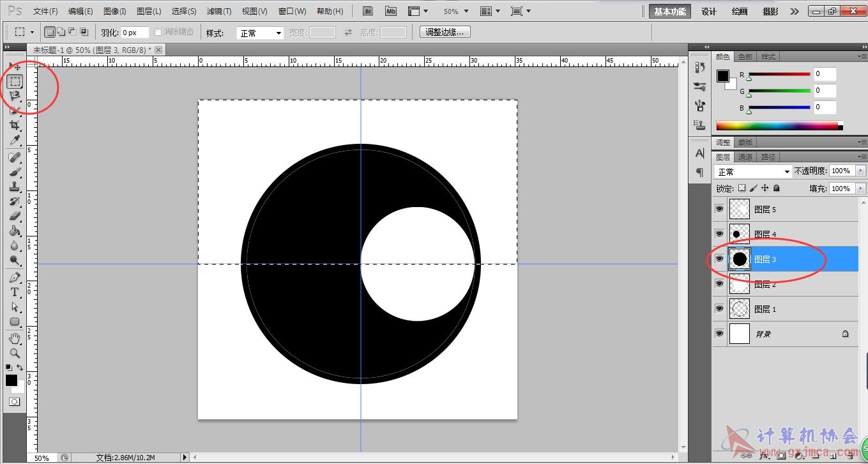Open the 不透明度 opacity slider arrow
Screen dimensions: 868x464
coord(861,171)
